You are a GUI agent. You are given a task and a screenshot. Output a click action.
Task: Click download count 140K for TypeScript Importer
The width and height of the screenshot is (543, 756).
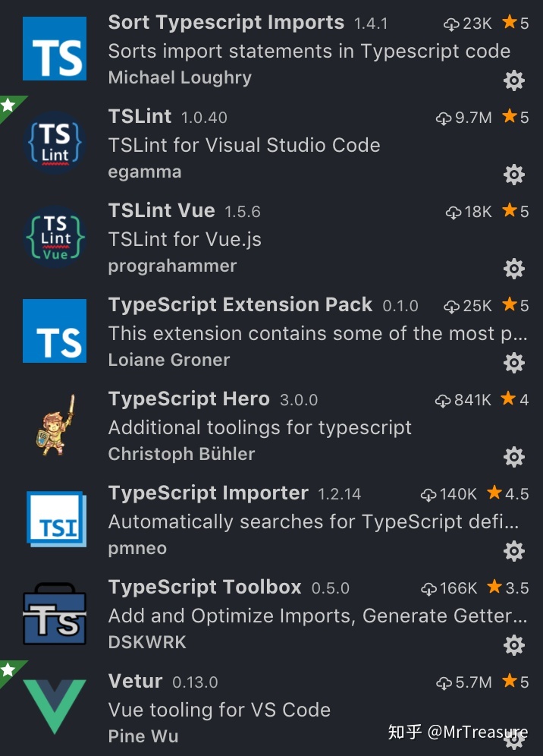[448, 494]
